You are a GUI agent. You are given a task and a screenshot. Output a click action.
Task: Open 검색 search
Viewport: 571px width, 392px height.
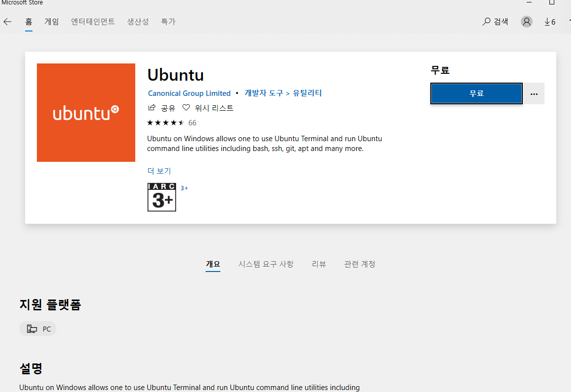pyautogui.click(x=495, y=22)
